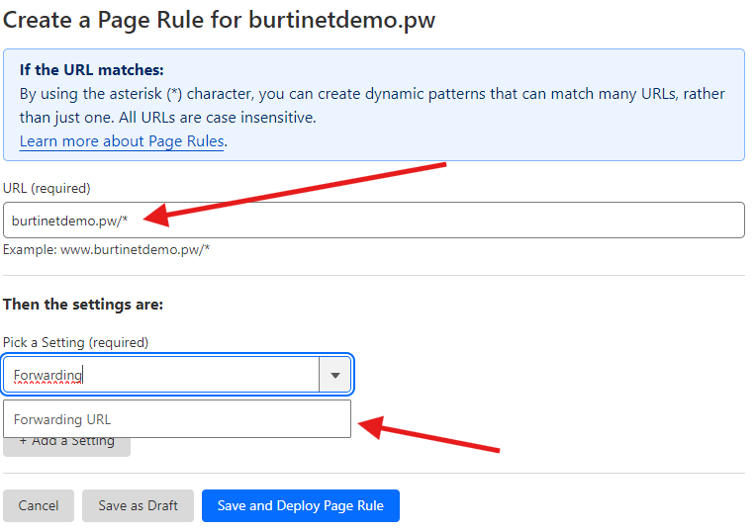Open the Learn more about Page Rules link
Screen dimensions: 756x532
122,141
